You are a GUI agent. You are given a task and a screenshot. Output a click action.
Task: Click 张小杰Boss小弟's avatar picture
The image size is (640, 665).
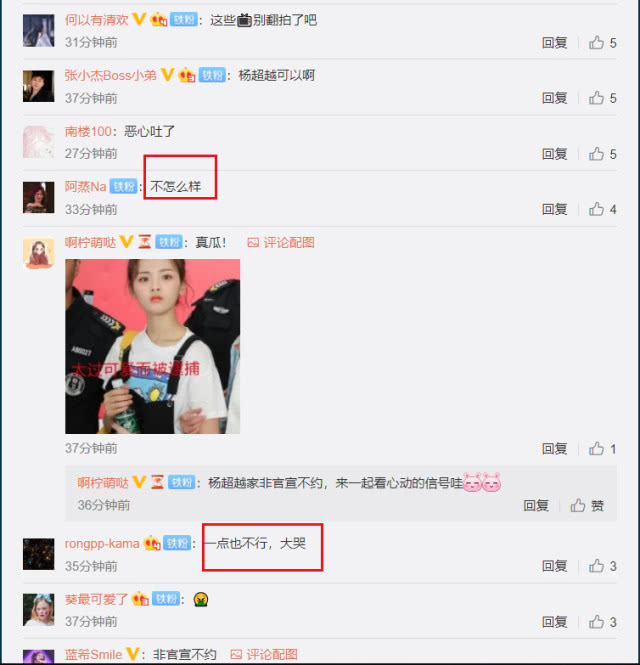click(x=39, y=86)
